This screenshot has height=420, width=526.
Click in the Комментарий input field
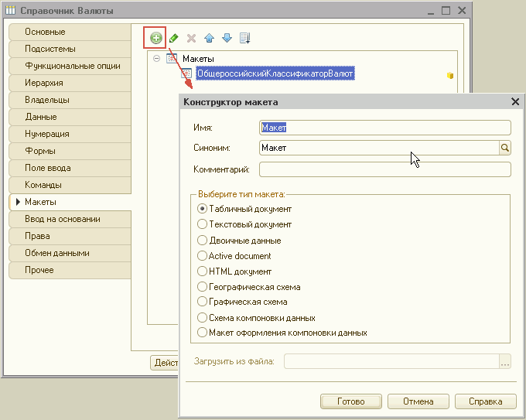tap(385, 169)
